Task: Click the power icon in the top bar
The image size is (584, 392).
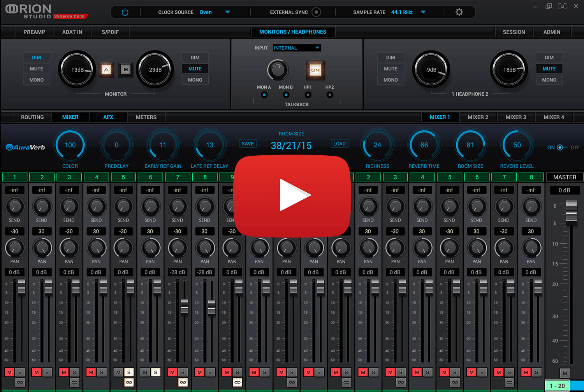Action: 125,12
